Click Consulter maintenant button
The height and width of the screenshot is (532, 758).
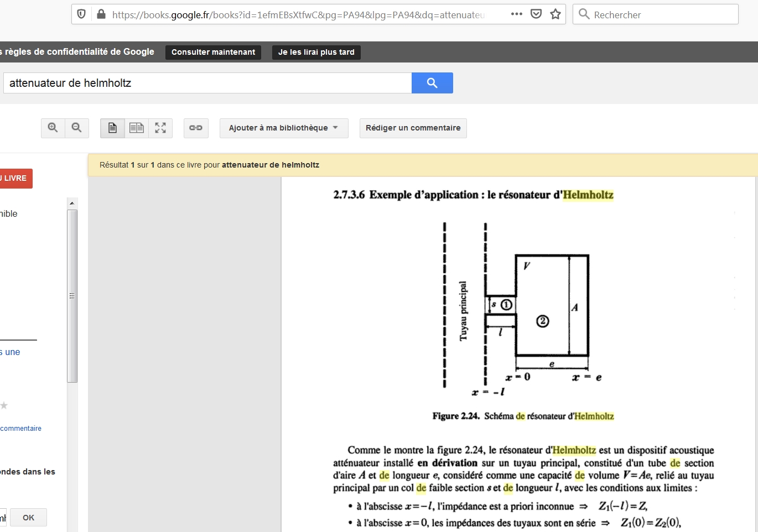tap(213, 52)
